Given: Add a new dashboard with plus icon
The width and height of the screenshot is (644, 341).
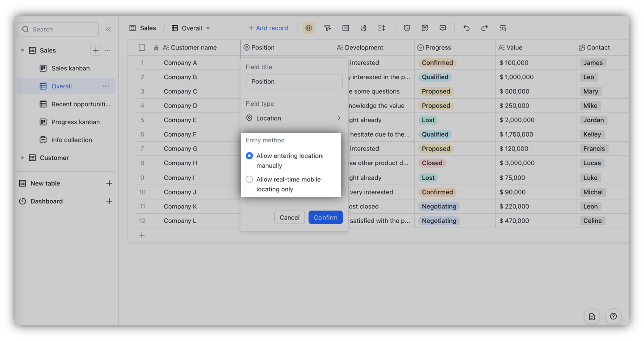Looking at the screenshot, I should pyautogui.click(x=109, y=201).
